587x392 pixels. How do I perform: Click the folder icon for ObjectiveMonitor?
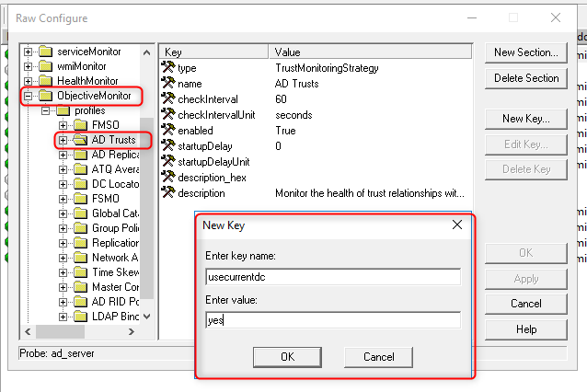(46, 96)
